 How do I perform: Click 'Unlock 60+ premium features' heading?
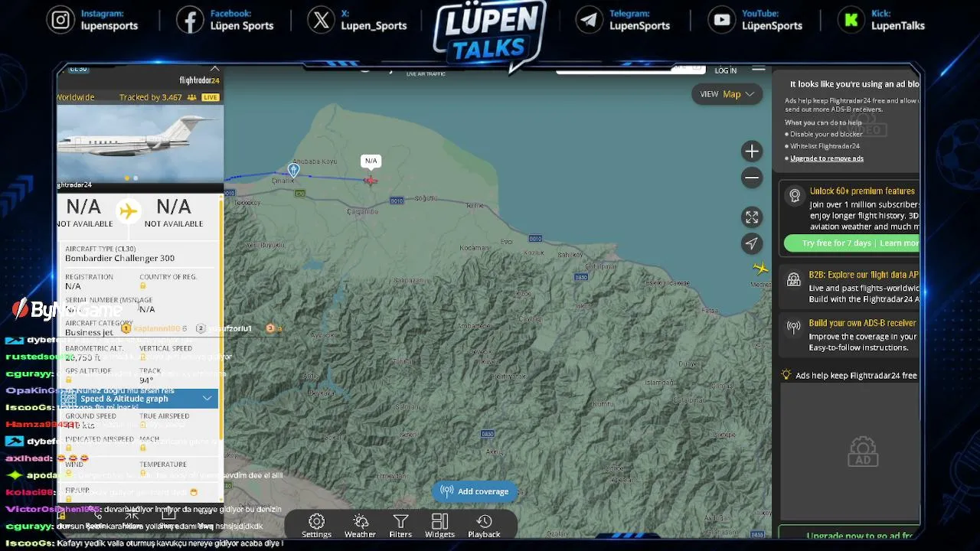[x=862, y=191]
